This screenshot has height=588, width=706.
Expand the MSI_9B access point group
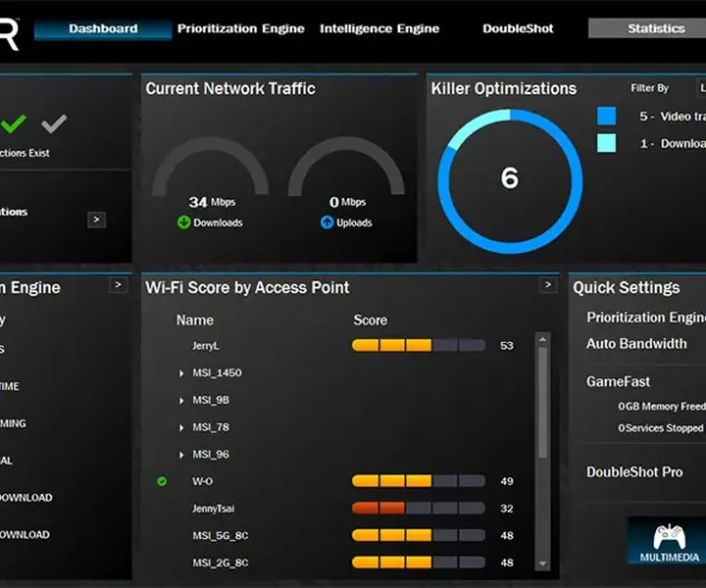181,401
